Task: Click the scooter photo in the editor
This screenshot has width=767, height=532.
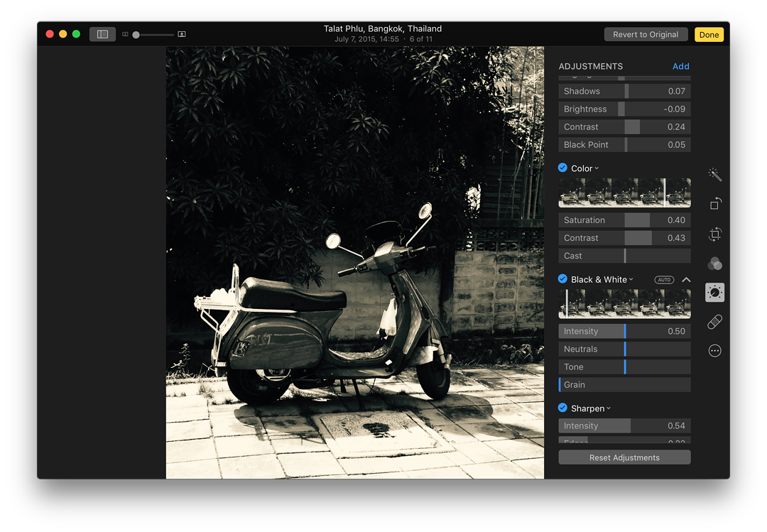Action: coord(354,262)
